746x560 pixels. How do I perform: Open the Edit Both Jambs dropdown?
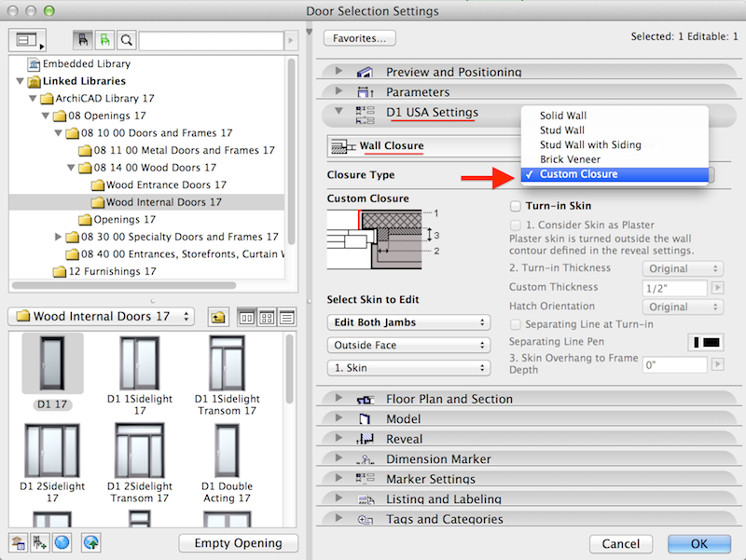pyautogui.click(x=408, y=322)
